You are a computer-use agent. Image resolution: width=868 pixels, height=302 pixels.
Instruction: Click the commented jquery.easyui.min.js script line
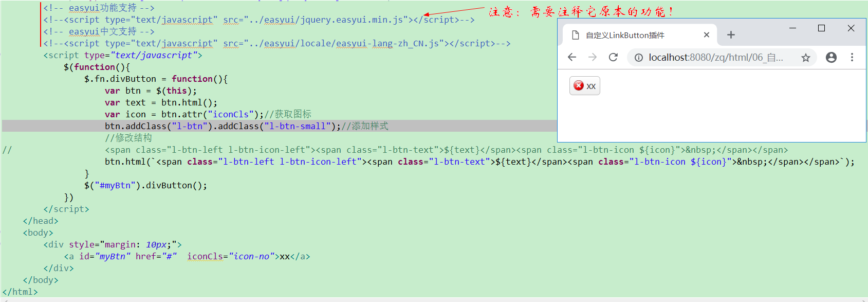[259, 20]
